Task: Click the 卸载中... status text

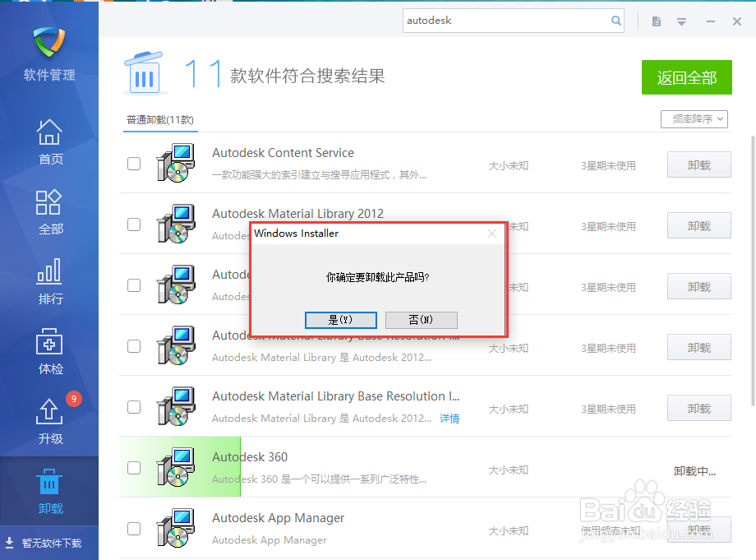Action: tap(694, 471)
